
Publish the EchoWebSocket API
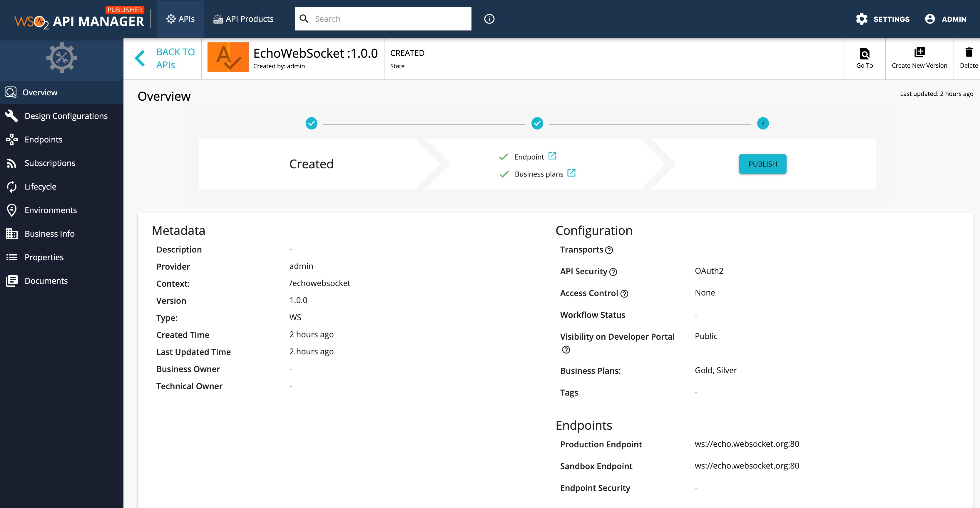click(x=762, y=164)
